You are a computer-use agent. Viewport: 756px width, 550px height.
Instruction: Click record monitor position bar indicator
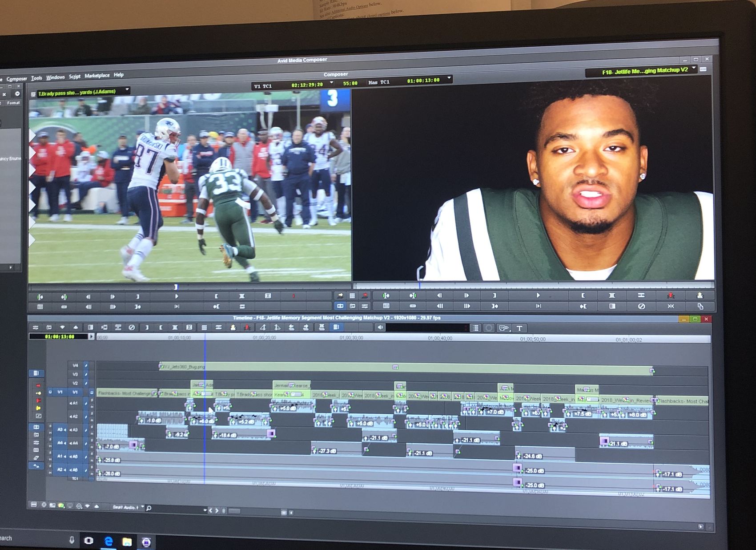click(x=419, y=285)
